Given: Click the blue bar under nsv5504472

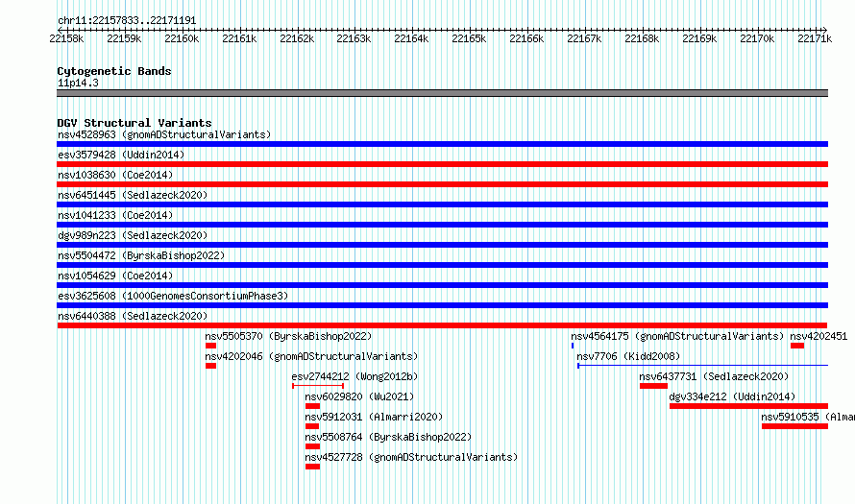Looking at the screenshot, I should (442, 265).
